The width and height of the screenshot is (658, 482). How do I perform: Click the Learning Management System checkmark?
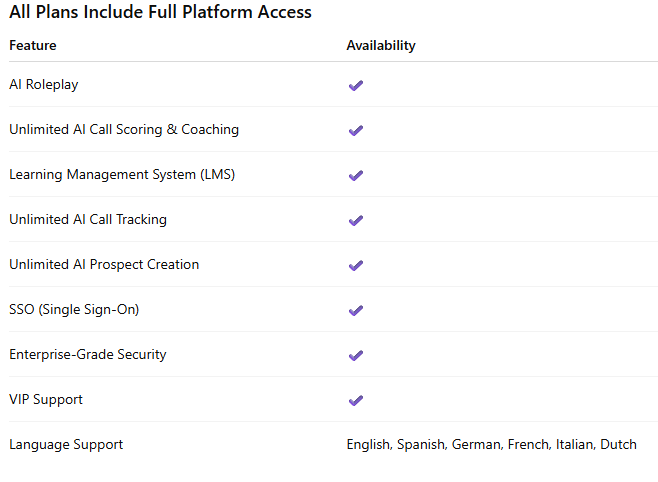click(355, 175)
